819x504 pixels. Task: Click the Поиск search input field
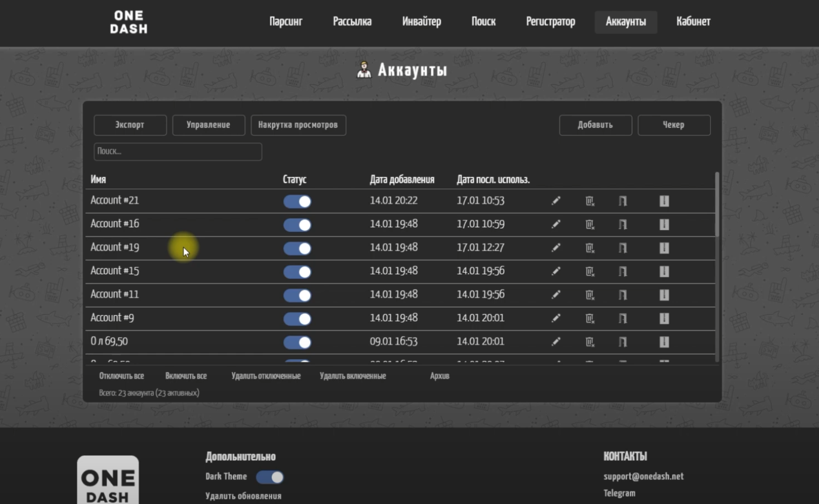pos(177,151)
